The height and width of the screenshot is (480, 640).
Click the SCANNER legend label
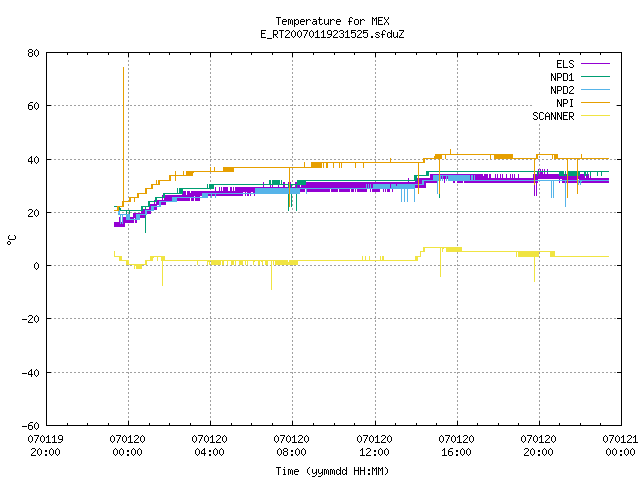(553, 116)
